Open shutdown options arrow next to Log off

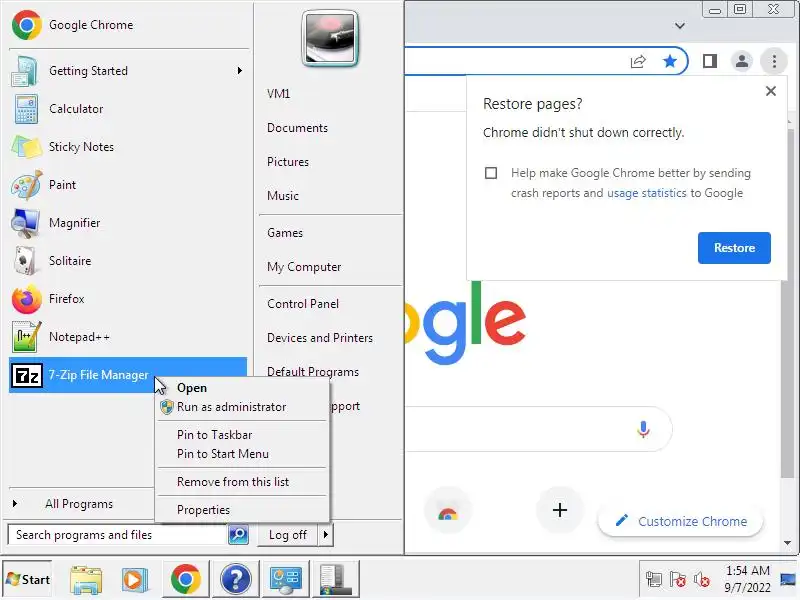326,535
